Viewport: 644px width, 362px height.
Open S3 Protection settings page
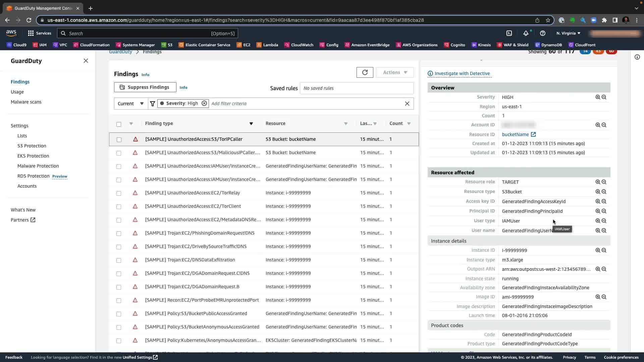[32, 146]
